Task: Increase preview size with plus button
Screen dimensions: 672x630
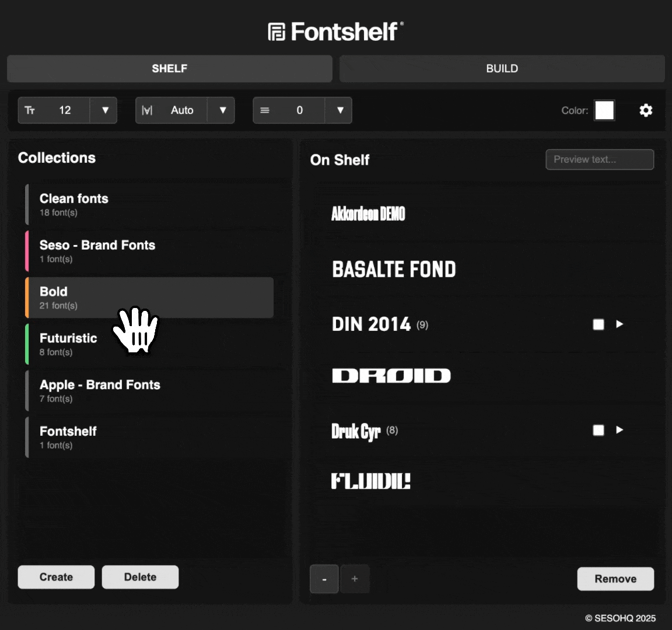Action: click(x=355, y=579)
